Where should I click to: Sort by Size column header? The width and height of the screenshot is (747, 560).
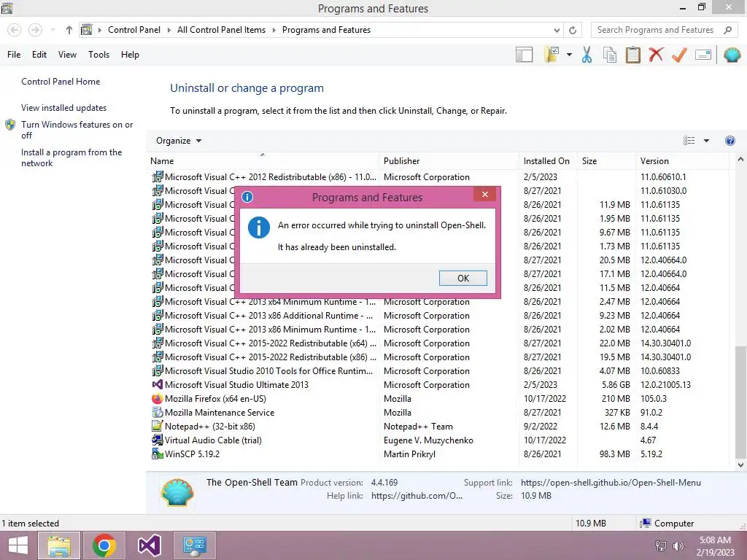click(x=606, y=161)
